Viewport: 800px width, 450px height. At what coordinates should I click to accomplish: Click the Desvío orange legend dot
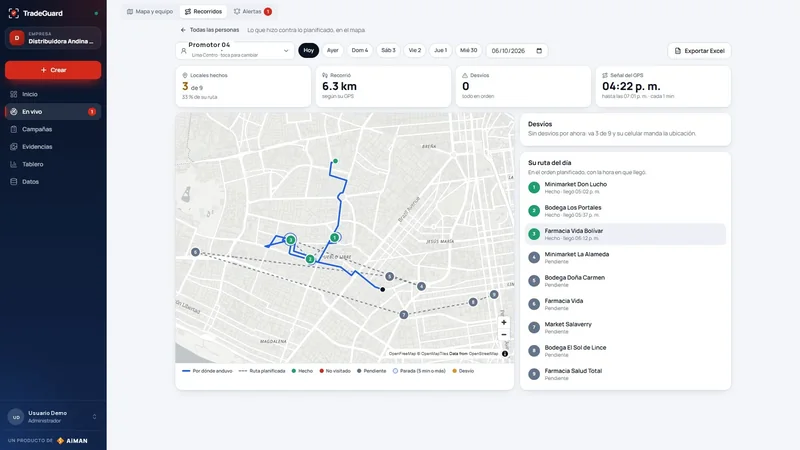pos(455,371)
